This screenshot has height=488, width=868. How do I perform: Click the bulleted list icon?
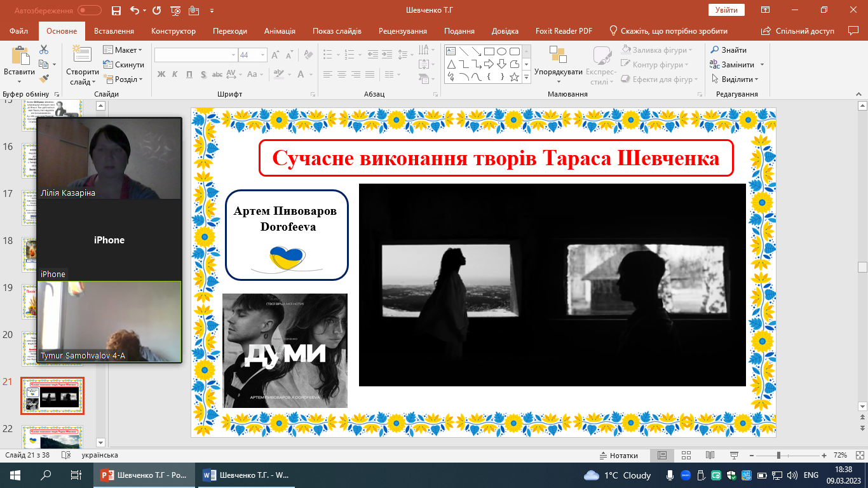pos(327,55)
